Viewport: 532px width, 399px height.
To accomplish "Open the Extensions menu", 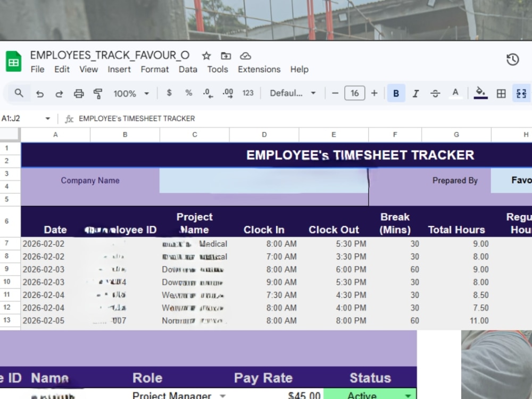I will (259, 69).
